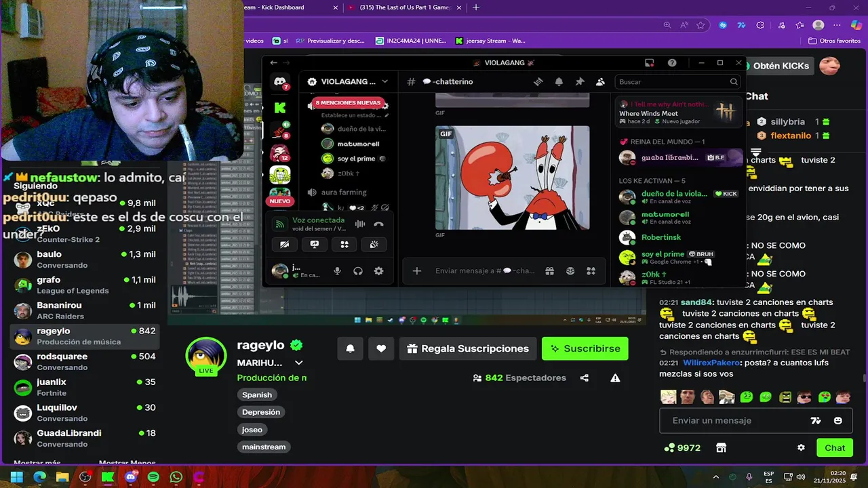Viewport: 868px width, 488px height.
Task: Open WhatsApp from Windows taskbar
Action: coord(176,476)
